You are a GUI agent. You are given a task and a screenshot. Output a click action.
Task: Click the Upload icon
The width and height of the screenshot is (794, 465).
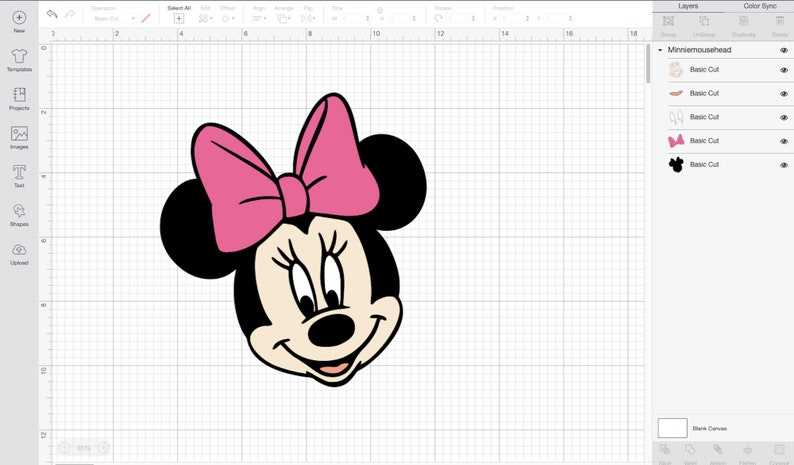pyautogui.click(x=19, y=250)
